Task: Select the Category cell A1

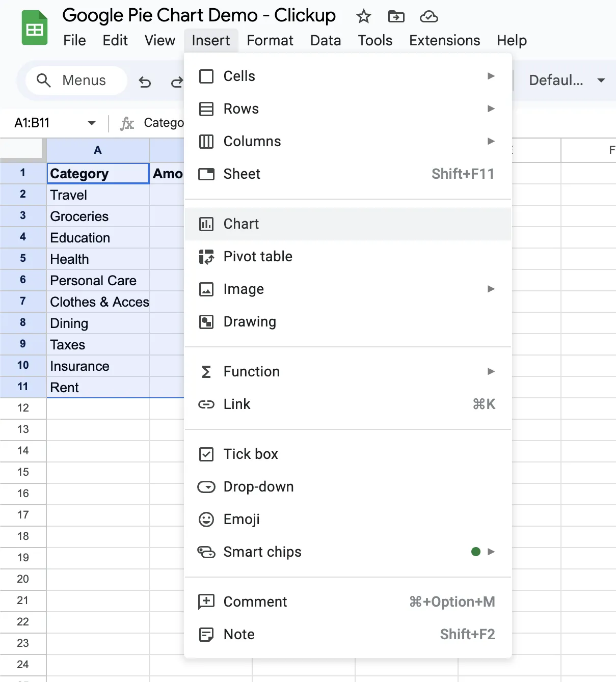Action: [x=98, y=174]
